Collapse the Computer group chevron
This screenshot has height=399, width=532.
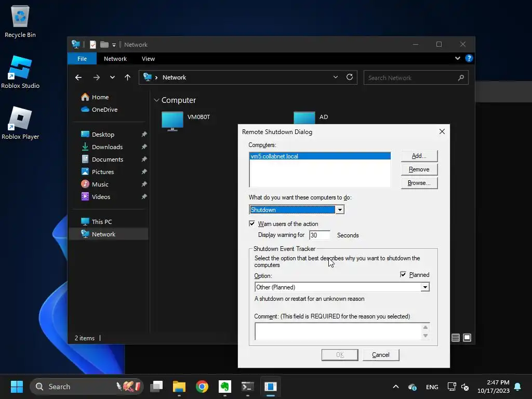tap(156, 100)
